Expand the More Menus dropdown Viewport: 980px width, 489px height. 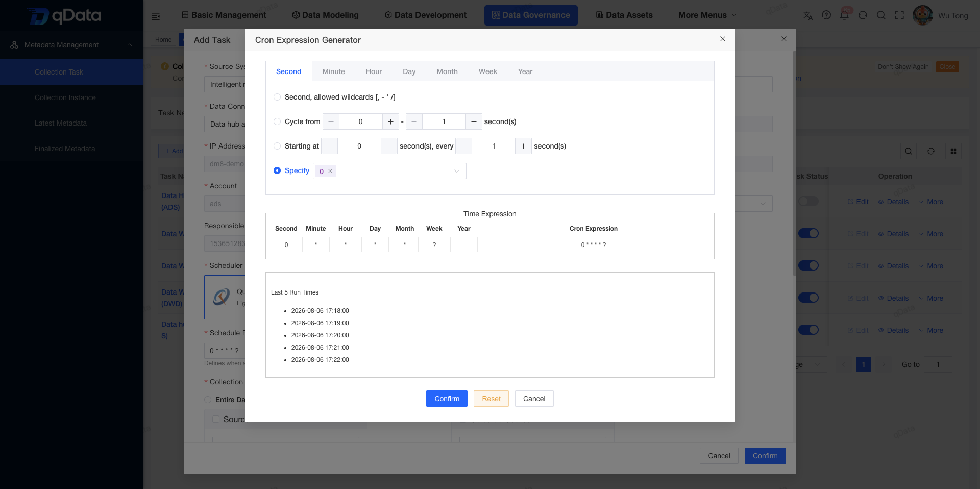click(707, 15)
